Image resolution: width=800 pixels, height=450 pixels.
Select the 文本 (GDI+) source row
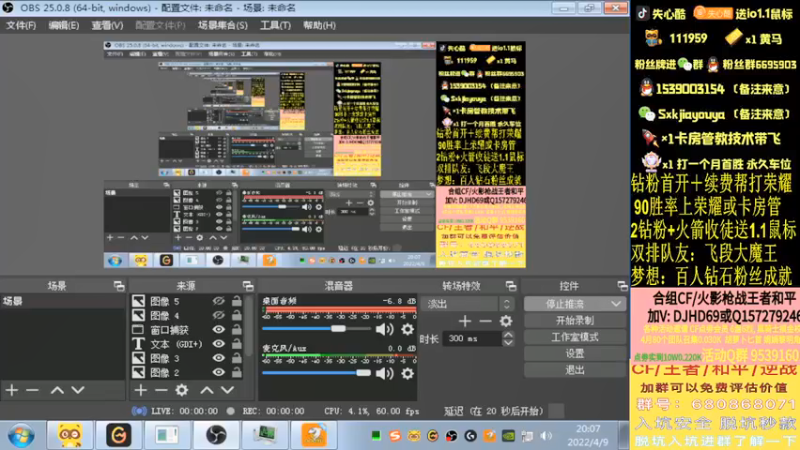point(187,344)
